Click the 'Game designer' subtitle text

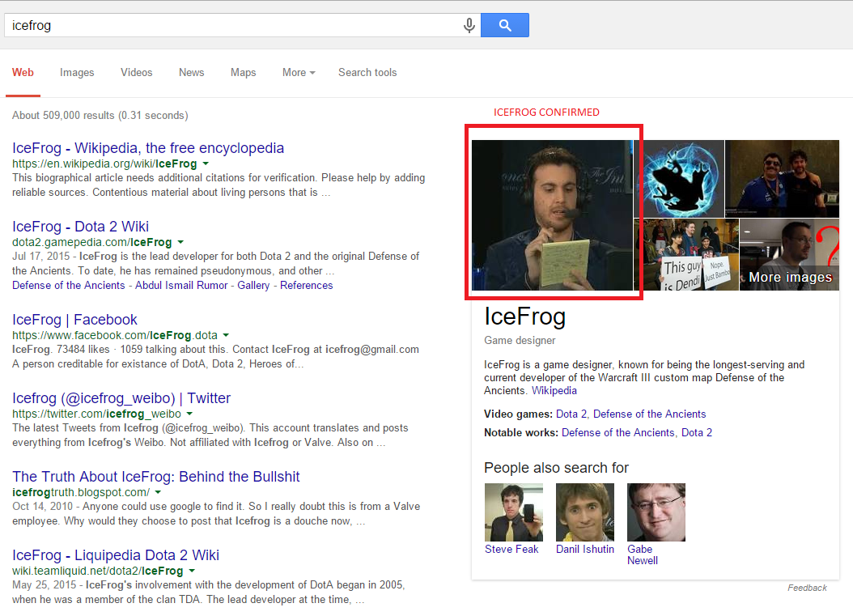tap(520, 340)
